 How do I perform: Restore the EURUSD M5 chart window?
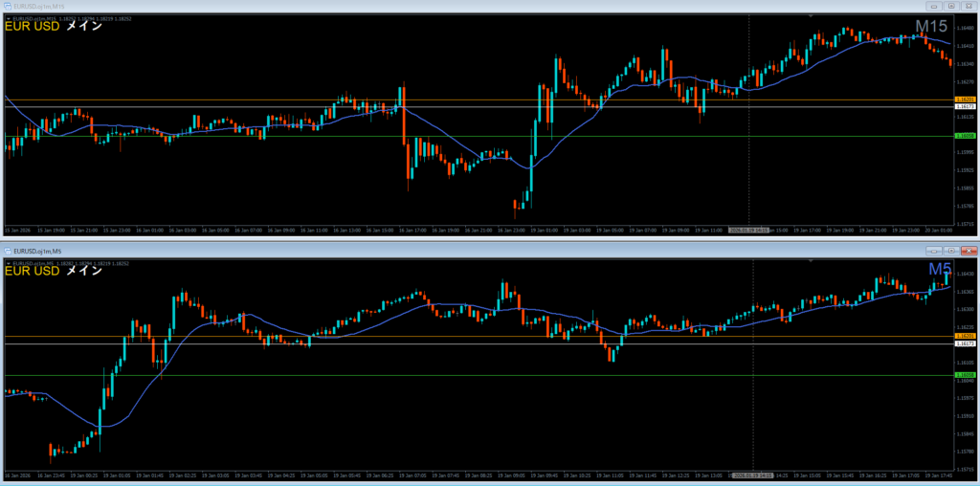[951, 251]
